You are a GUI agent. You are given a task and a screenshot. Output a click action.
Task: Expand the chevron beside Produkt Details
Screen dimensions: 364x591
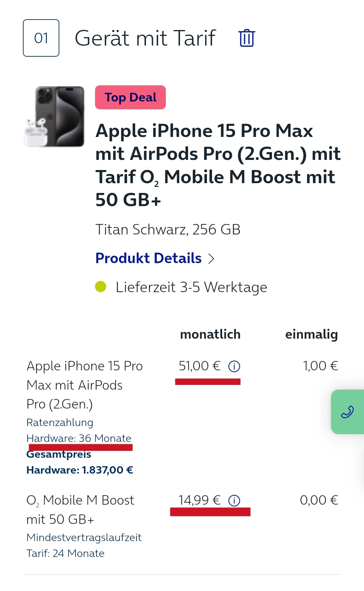[211, 258]
